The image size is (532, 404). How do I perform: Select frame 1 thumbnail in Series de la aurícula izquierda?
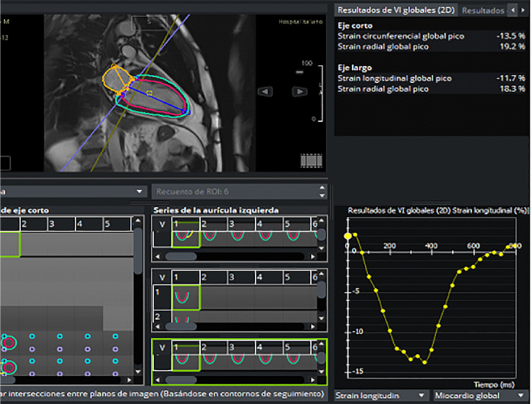186,238
